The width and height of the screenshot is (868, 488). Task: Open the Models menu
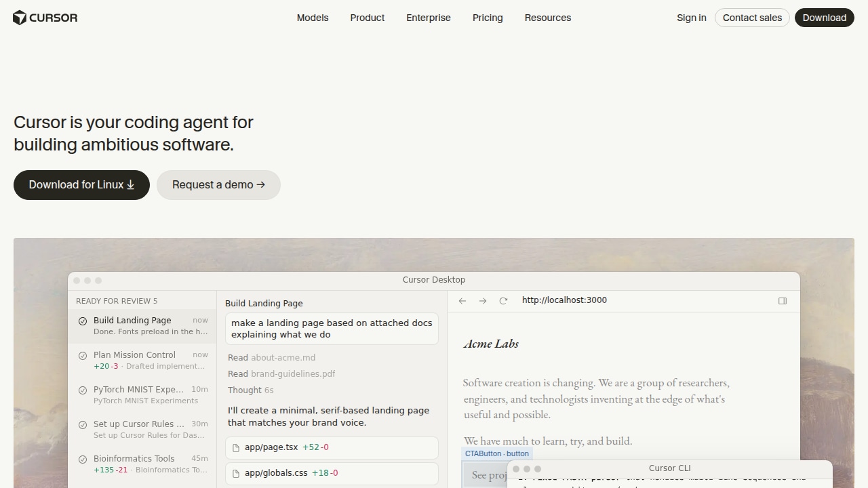click(x=313, y=18)
